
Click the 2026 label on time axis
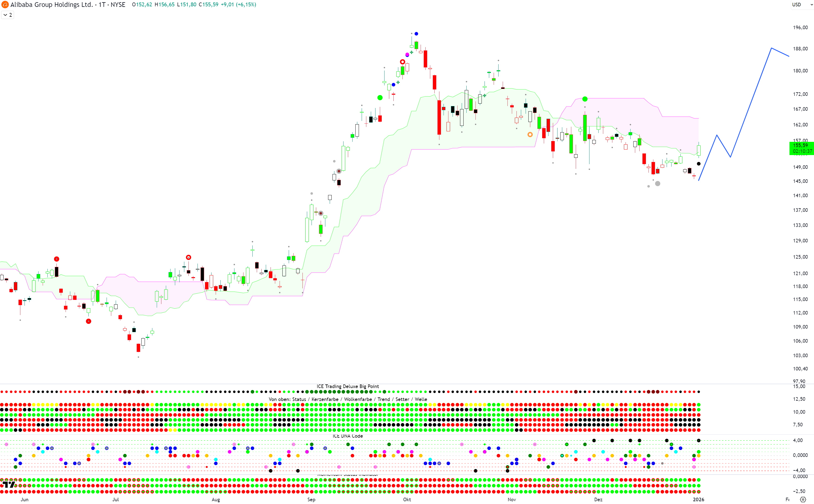(698, 499)
